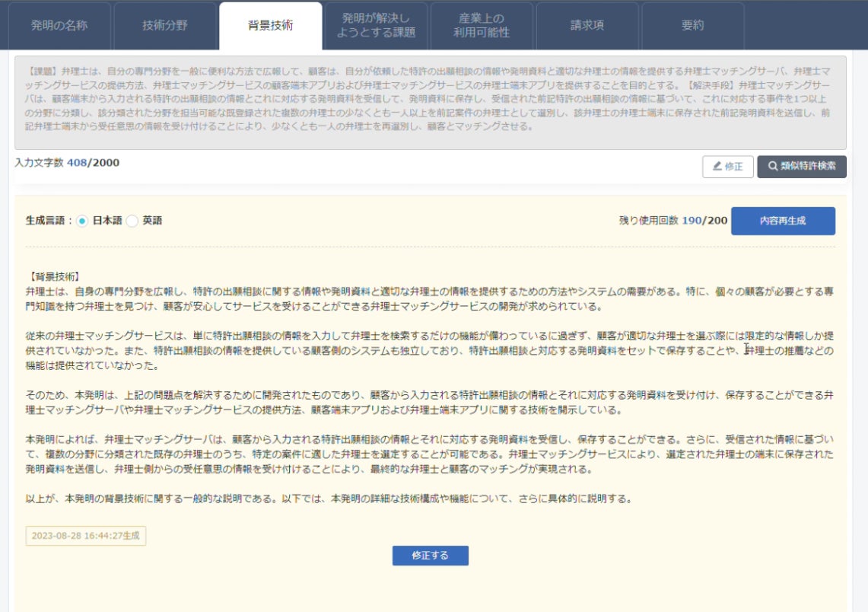Click the 類似特許検索 button's text label
Image resolution: width=868 pixels, height=612 pixels.
[808, 166]
